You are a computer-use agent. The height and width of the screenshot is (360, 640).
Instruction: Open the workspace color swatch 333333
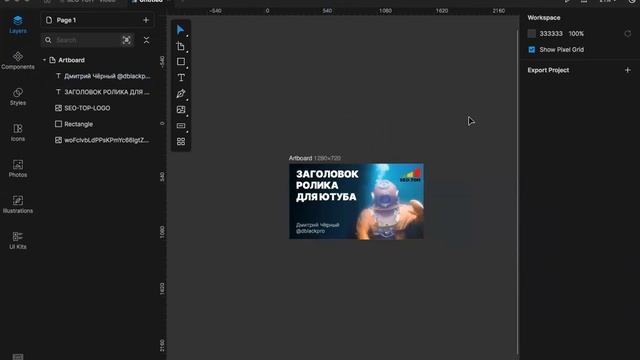pos(531,33)
